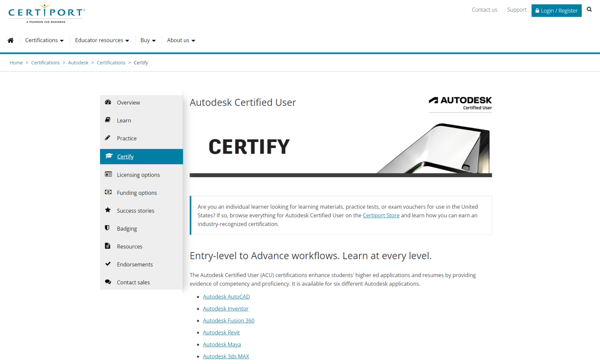Select the pencil icon beside Practice
This screenshot has height=364, width=600.
[108, 138]
